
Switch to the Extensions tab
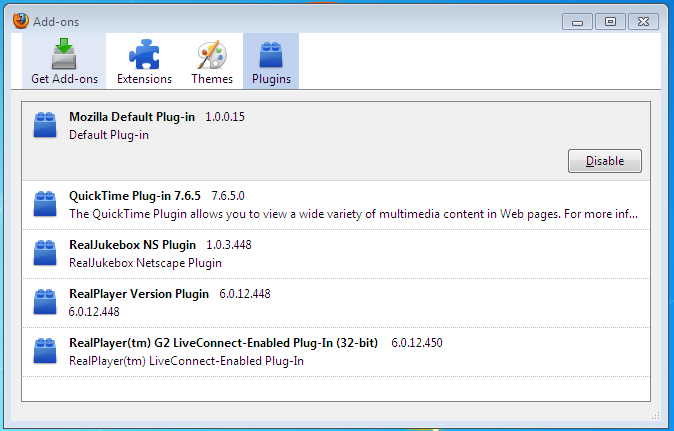pyautogui.click(x=144, y=61)
